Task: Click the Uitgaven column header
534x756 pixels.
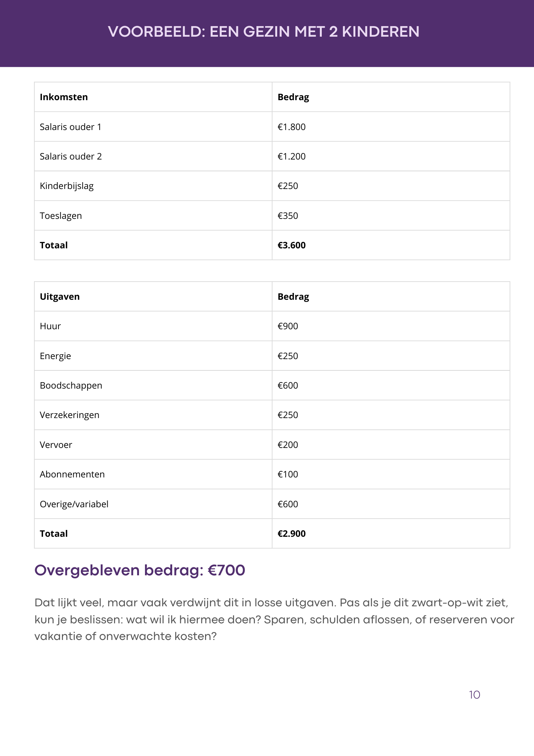Action: [60, 297]
